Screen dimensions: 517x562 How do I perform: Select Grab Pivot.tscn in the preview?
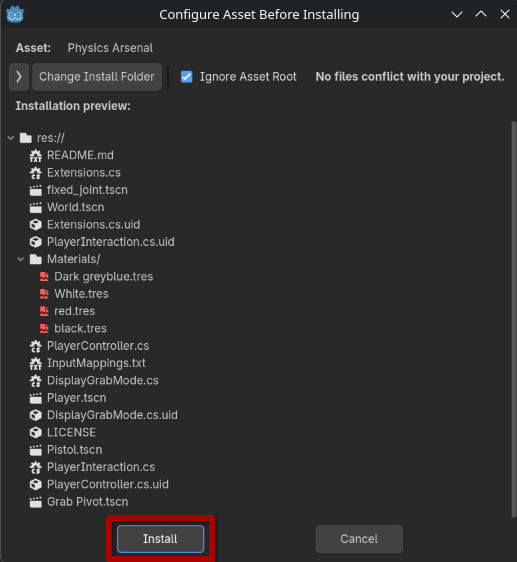(87, 502)
